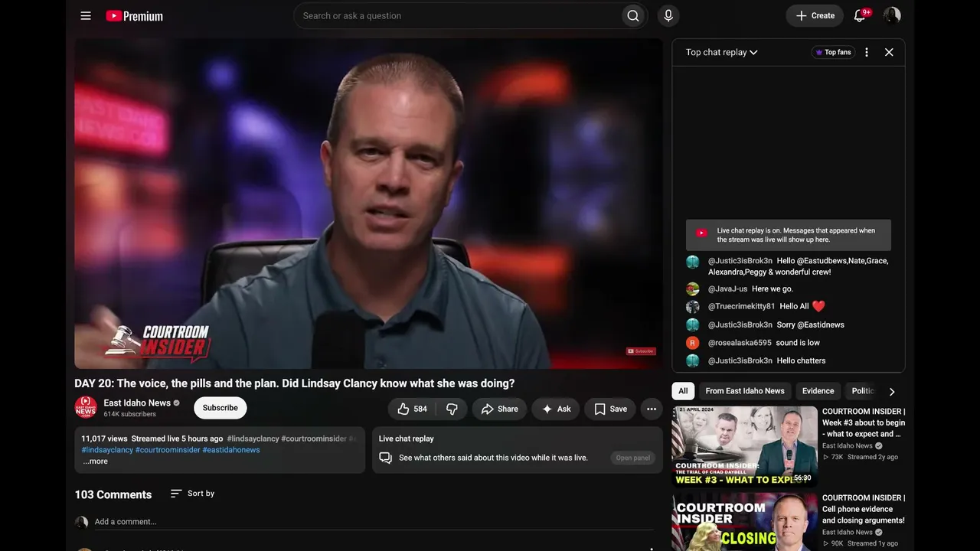The image size is (980, 551).
Task: Expand description with ...more
Action: [x=96, y=461]
